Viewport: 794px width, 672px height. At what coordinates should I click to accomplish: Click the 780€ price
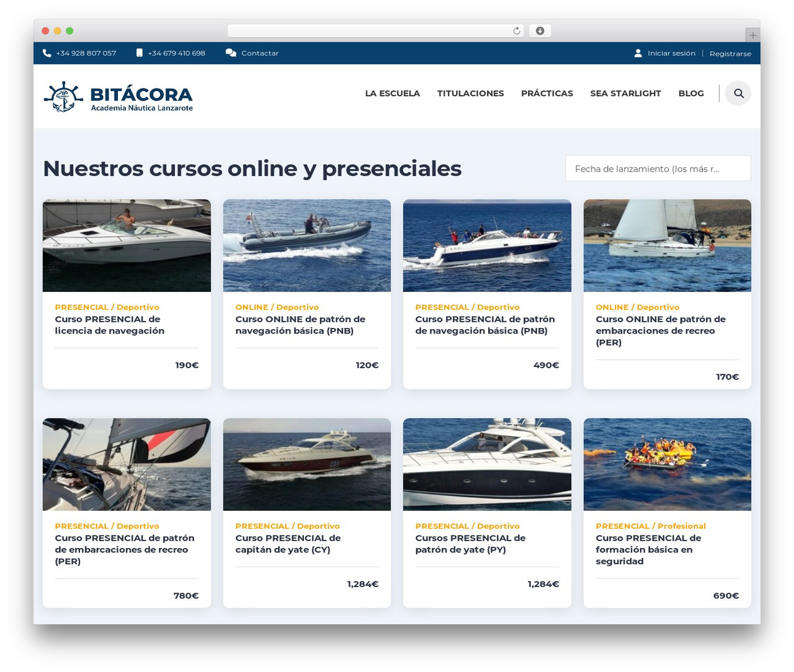186,596
